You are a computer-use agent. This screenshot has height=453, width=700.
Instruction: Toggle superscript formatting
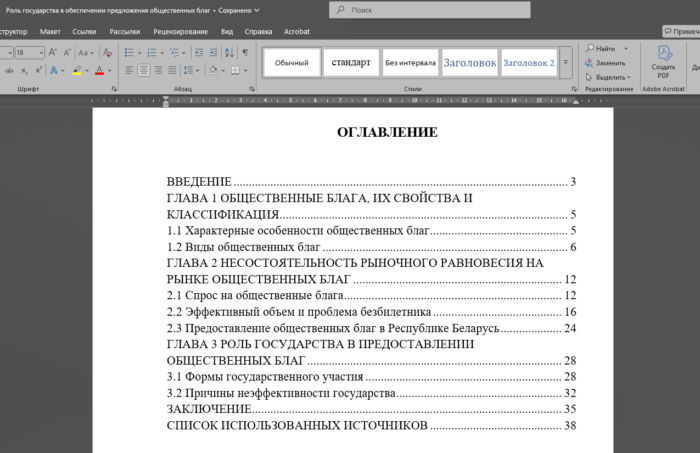[x=38, y=71]
